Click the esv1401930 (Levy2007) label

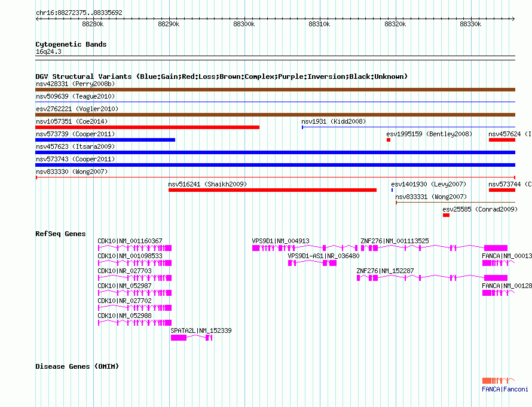tap(429, 184)
